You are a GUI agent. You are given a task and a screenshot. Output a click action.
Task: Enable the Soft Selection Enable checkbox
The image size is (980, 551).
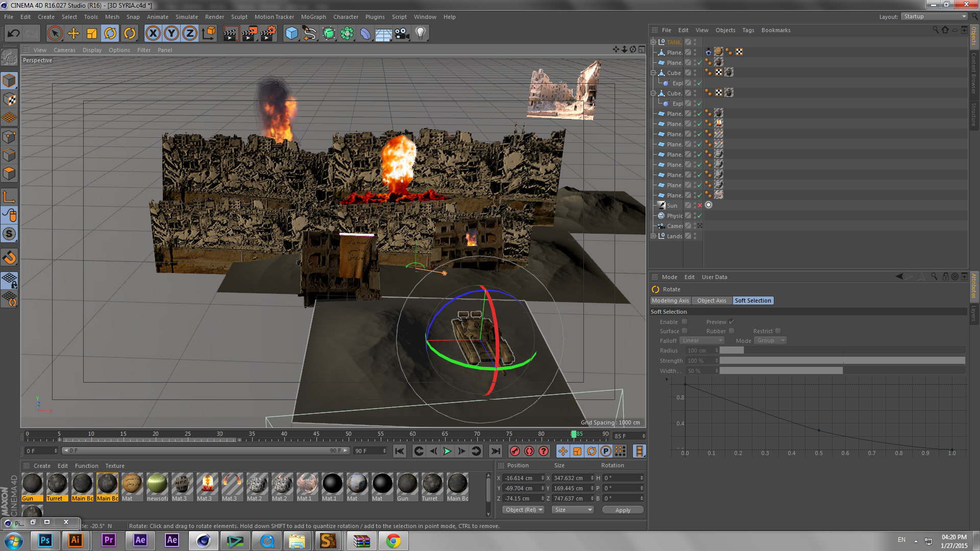[x=684, y=322]
